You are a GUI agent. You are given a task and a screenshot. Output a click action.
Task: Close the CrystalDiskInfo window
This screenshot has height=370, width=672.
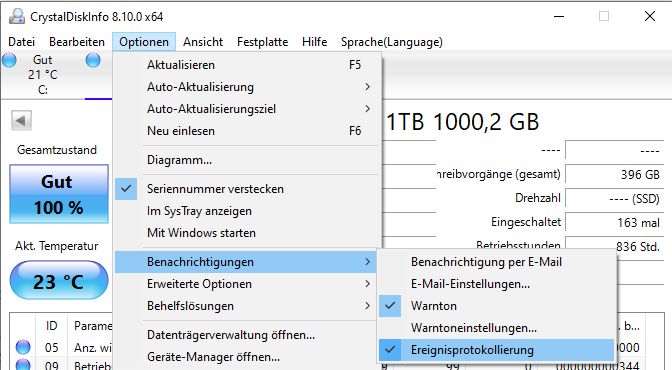pyautogui.click(x=650, y=17)
